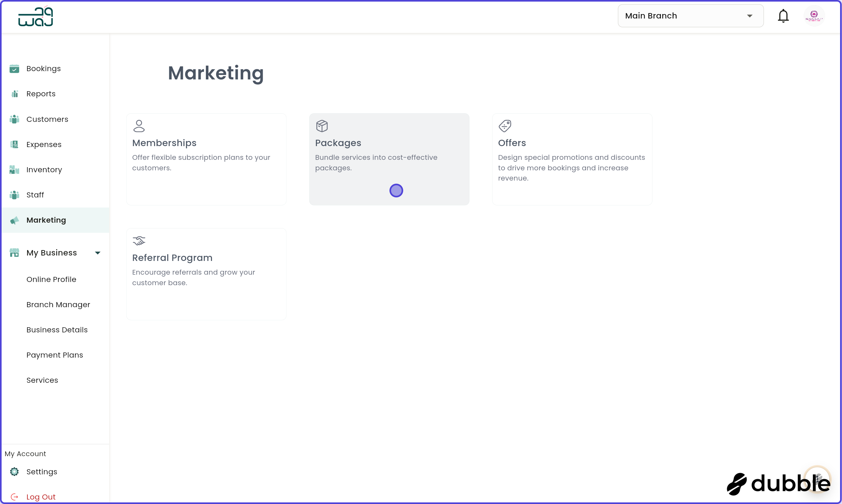Click the profile avatar in the top bar
The width and height of the screenshot is (842, 504).
click(x=814, y=16)
